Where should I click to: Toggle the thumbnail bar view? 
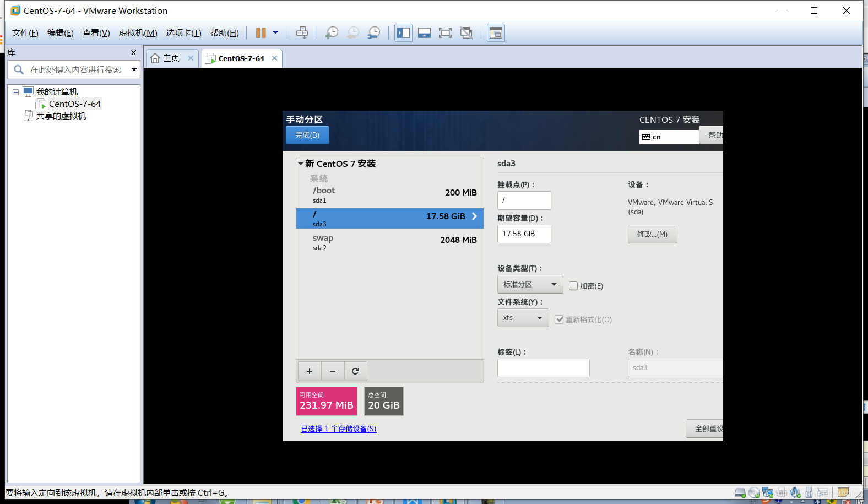(x=424, y=32)
